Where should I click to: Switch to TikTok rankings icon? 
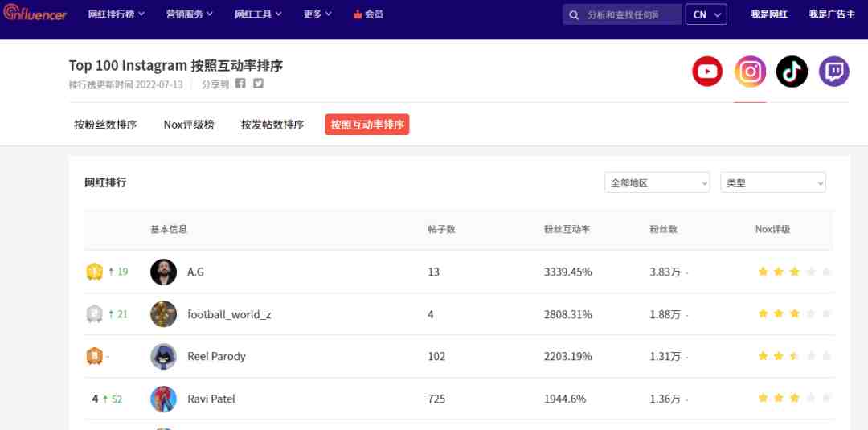pos(792,72)
